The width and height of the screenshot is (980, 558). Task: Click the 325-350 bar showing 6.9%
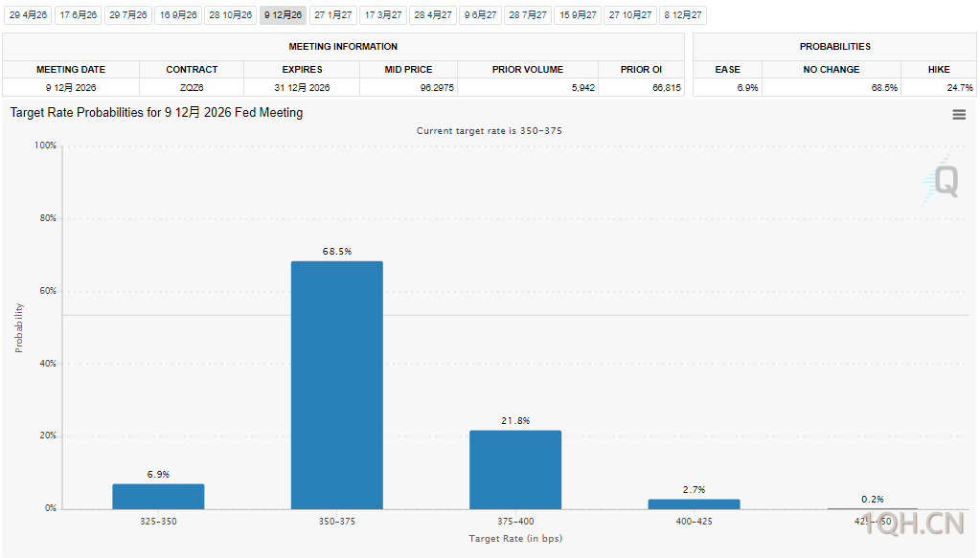(x=158, y=496)
